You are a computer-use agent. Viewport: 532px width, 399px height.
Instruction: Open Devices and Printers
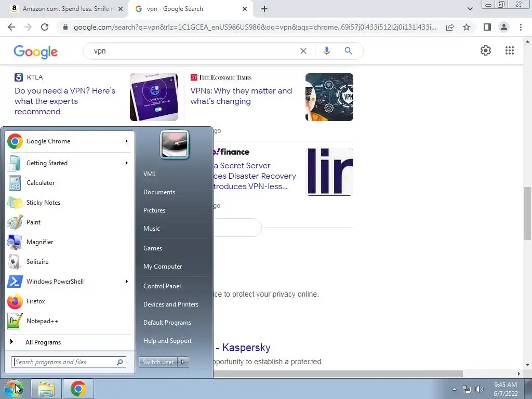[170, 304]
